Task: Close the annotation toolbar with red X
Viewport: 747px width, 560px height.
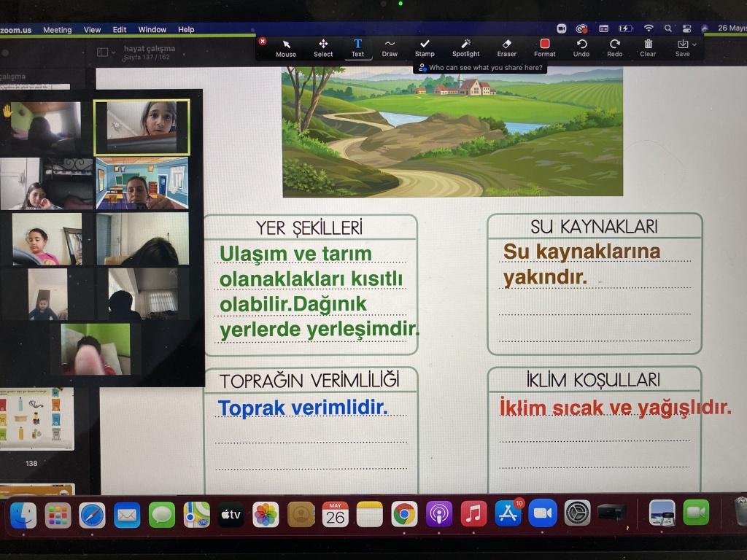Action: click(x=263, y=42)
